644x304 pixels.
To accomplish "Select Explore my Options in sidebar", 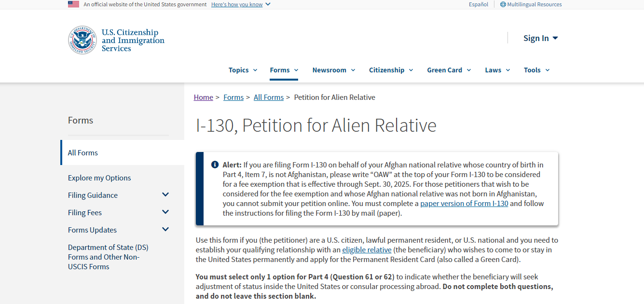I will (x=99, y=178).
